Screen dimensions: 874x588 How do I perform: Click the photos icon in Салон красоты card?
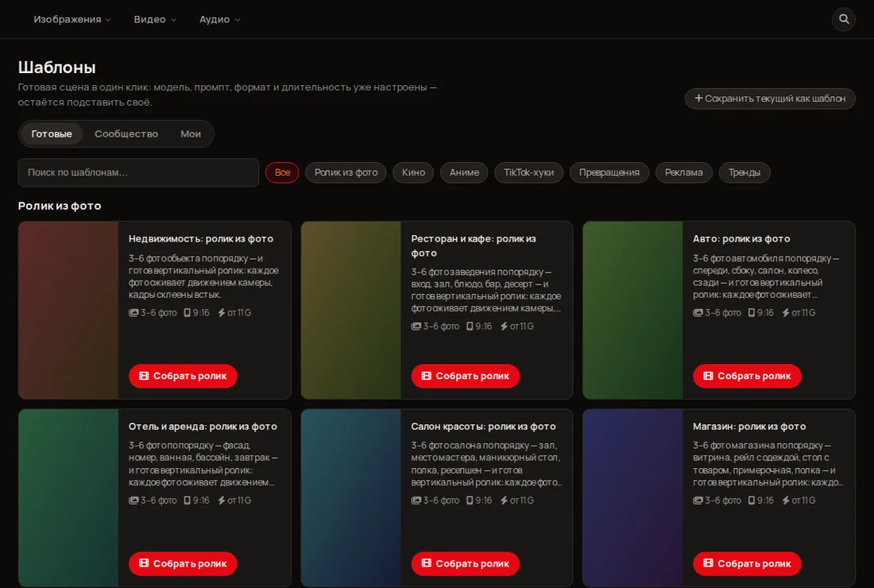416,501
